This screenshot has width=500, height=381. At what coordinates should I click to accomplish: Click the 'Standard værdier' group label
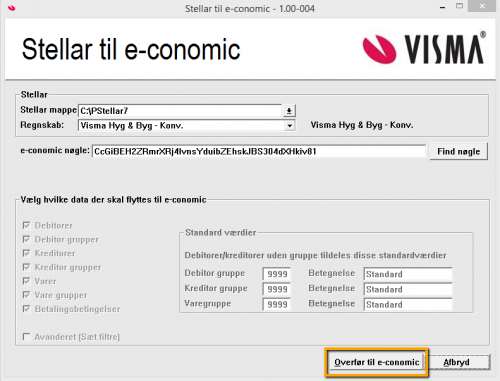[x=221, y=232]
